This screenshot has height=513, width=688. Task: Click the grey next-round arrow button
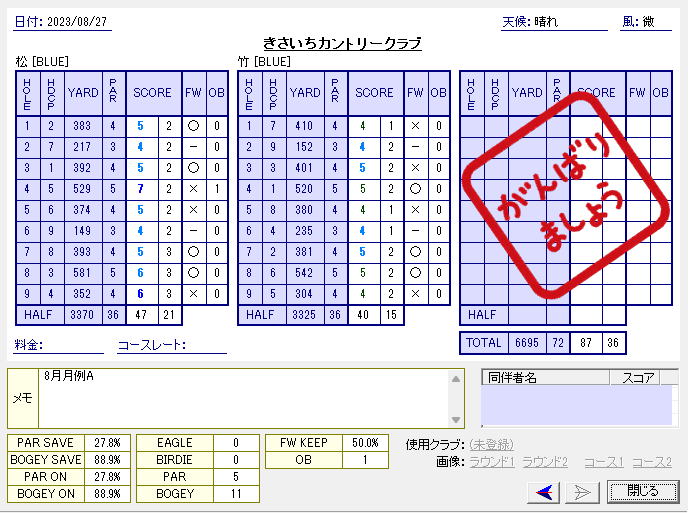pyautogui.click(x=582, y=492)
